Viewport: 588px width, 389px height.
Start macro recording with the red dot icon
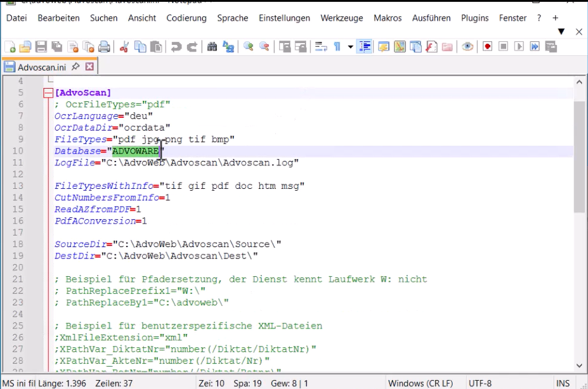pos(487,47)
